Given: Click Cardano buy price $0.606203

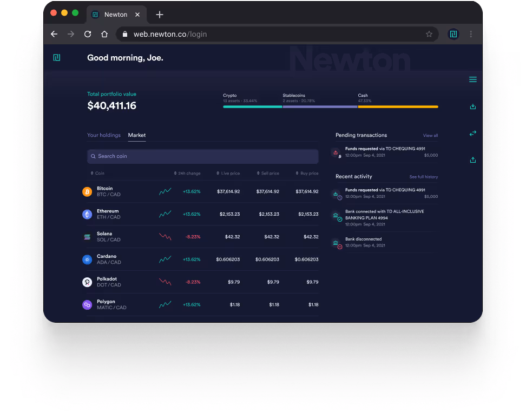Looking at the screenshot, I should [x=307, y=259].
